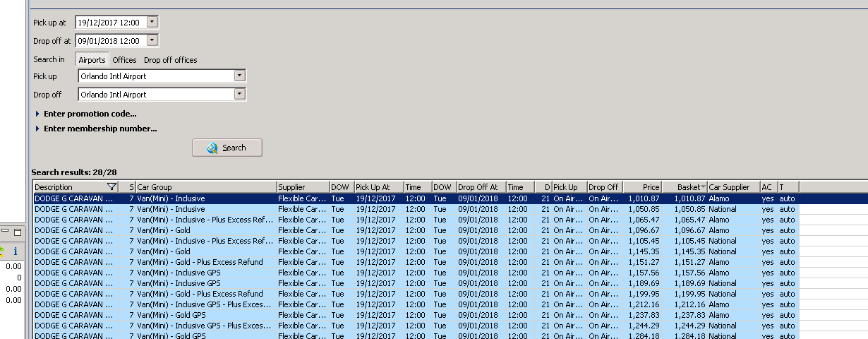Minimize the left side panel
868x339 pixels.
pos(5,232)
